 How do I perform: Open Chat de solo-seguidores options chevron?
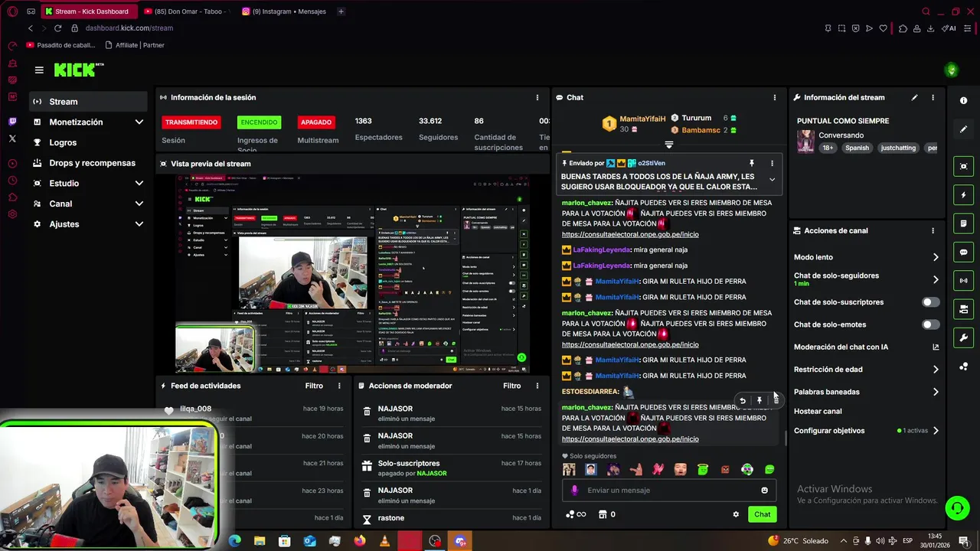pos(935,279)
